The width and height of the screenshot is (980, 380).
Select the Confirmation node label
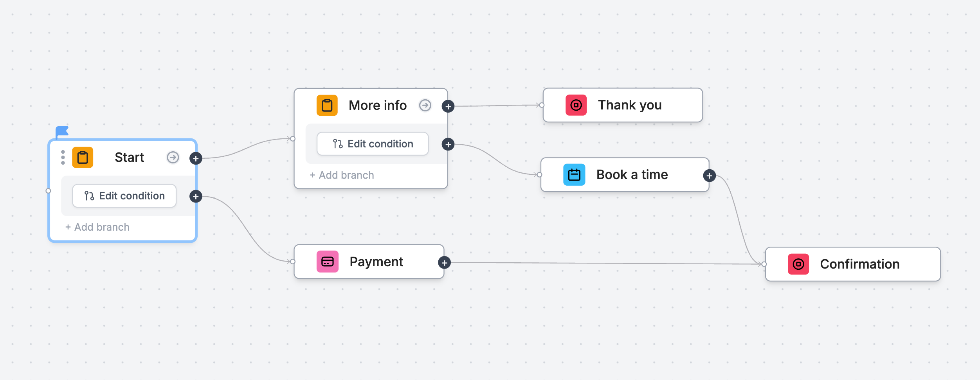click(x=859, y=264)
